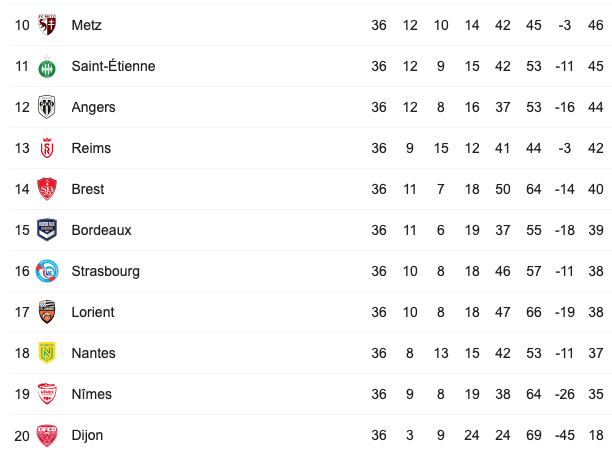This screenshot has height=458, width=612.
Task: Click the Brest red shield logo
Action: click(47, 189)
